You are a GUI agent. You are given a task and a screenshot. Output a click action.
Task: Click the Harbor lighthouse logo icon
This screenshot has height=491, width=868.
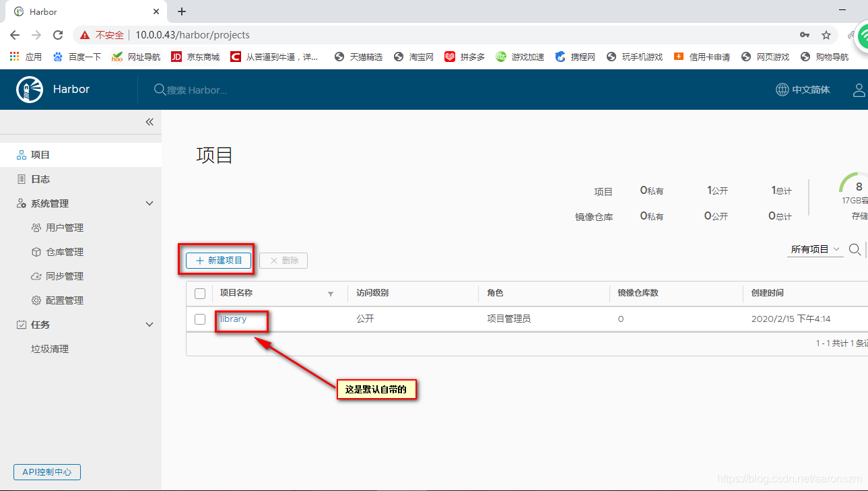pyautogui.click(x=29, y=90)
